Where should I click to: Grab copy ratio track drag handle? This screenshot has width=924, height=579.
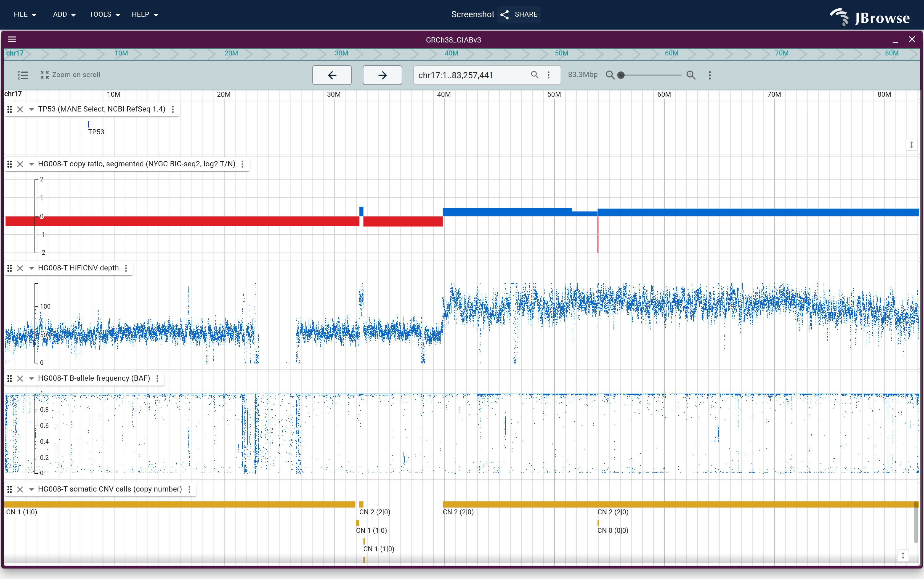point(10,164)
